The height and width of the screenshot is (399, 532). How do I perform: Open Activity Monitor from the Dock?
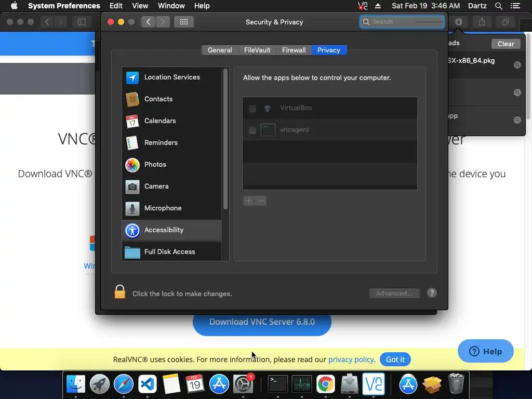point(302,384)
